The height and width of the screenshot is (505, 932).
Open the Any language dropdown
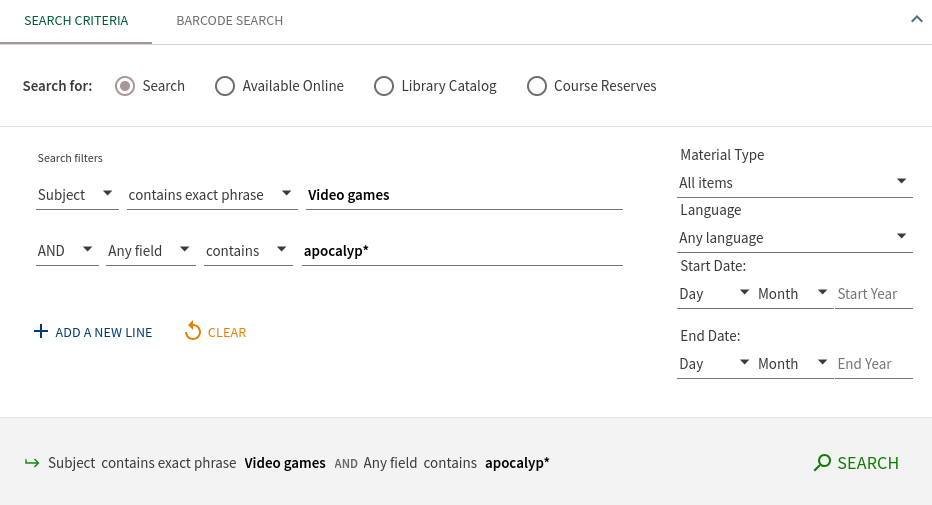point(794,238)
